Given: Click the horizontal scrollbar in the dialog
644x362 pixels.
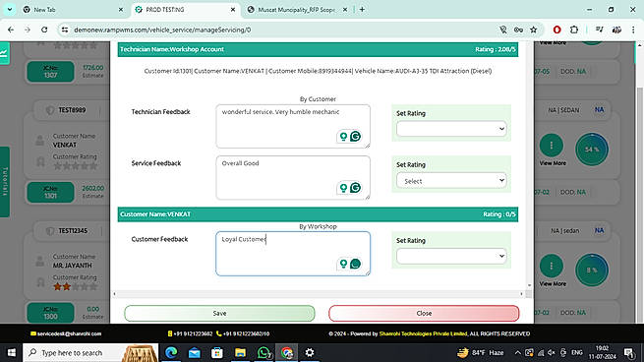Looking at the screenshot, I should coord(318,294).
